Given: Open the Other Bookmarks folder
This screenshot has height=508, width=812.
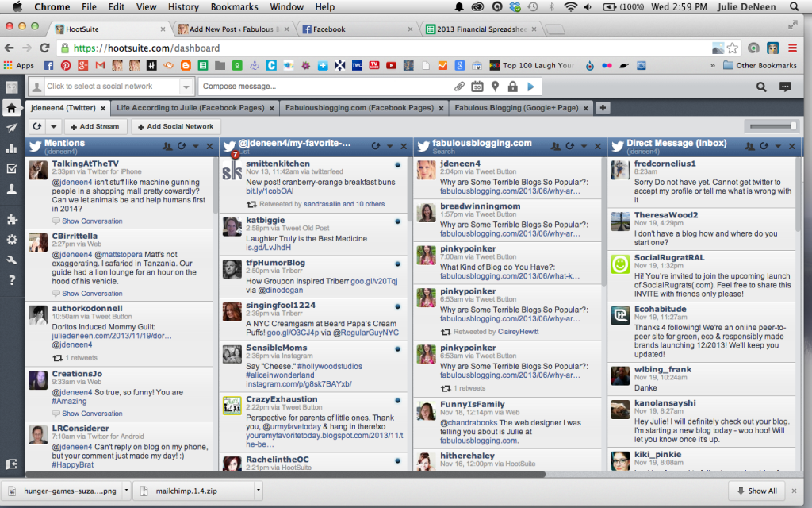Looking at the screenshot, I should [760, 65].
